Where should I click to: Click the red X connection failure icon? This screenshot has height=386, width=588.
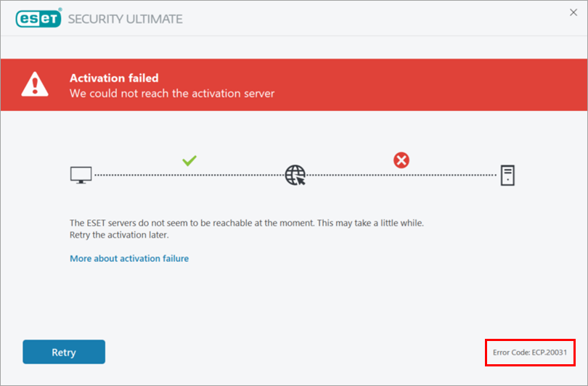401,160
